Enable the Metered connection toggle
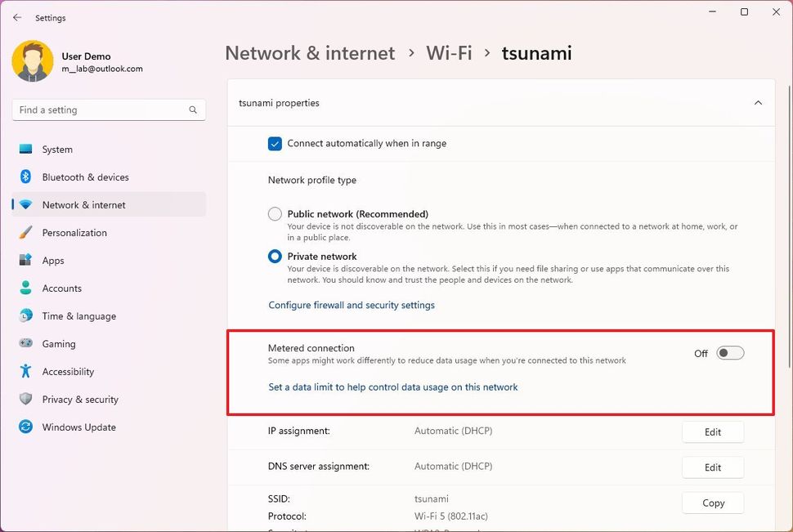Image resolution: width=793 pixels, height=532 pixels. point(729,352)
